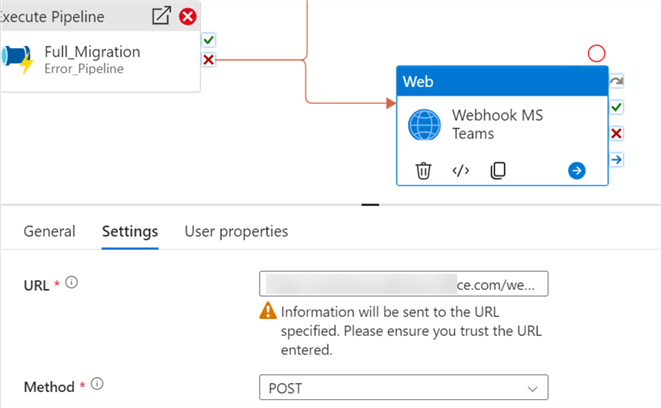
Task: Click green success output on Web activity
Action: (x=617, y=107)
